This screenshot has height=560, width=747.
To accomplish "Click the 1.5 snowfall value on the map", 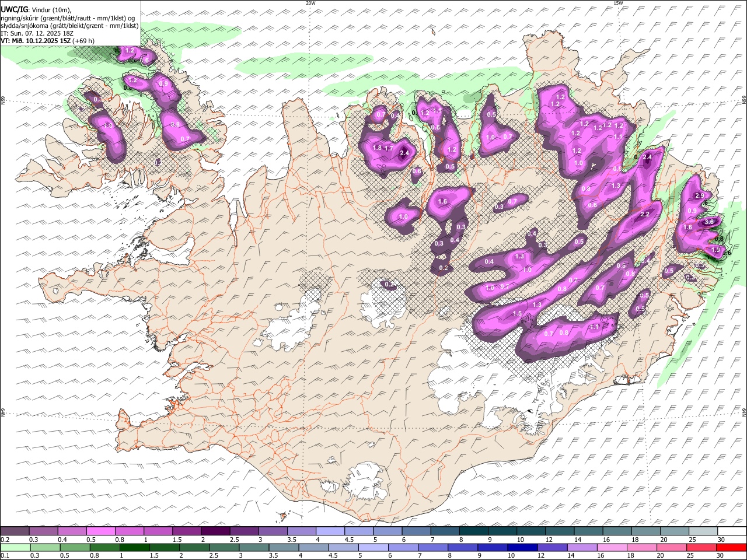I will pyautogui.click(x=517, y=314).
